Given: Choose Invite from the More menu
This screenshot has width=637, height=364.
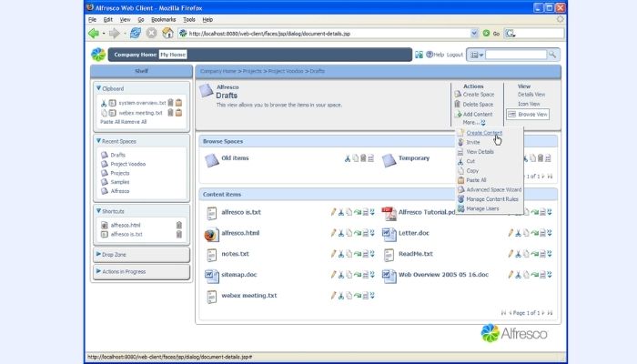Looking at the screenshot, I should (473, 142).
